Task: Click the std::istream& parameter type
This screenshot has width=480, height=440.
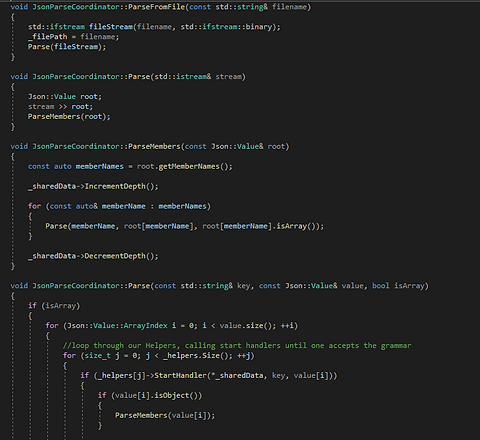Action: tap(183, 77)
